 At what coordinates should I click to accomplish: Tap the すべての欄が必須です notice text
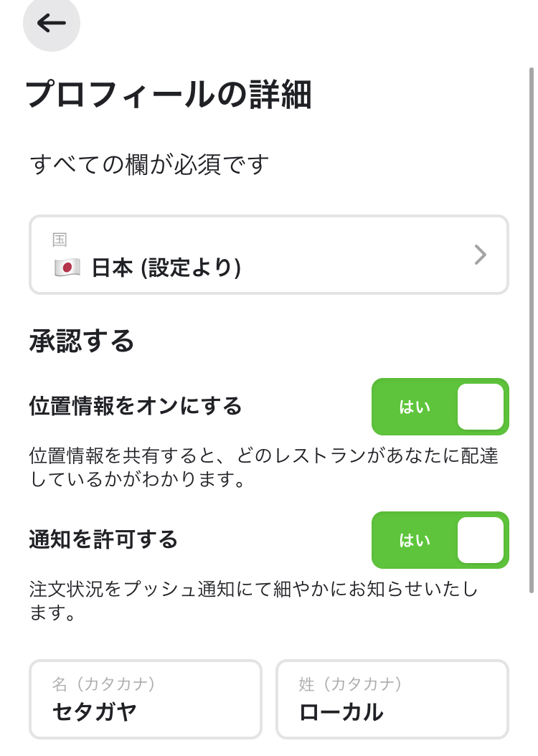click(149, 164)
